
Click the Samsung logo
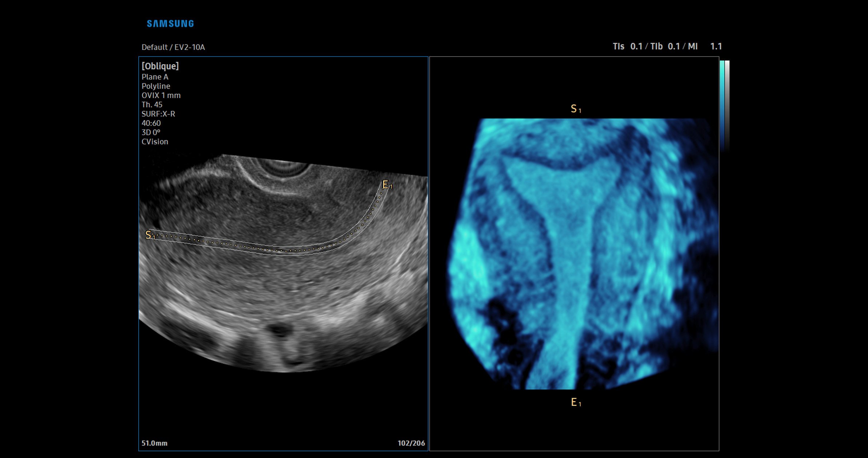tap(170, 24)
